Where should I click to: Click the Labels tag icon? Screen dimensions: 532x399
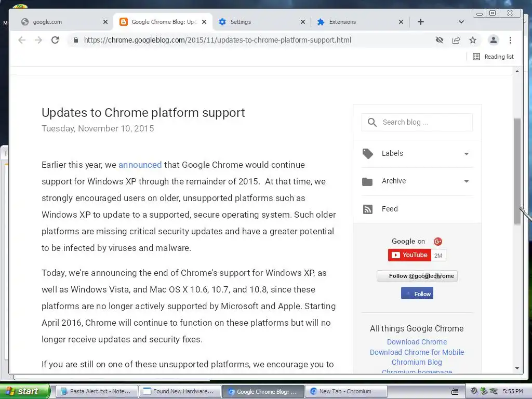tap(367, 154)
